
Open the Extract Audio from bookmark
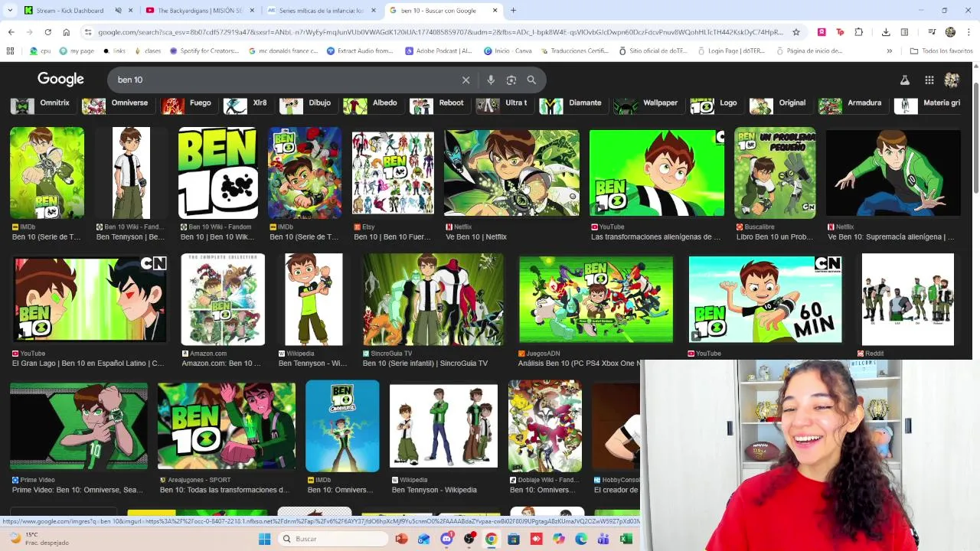click(x=359, y=51)
